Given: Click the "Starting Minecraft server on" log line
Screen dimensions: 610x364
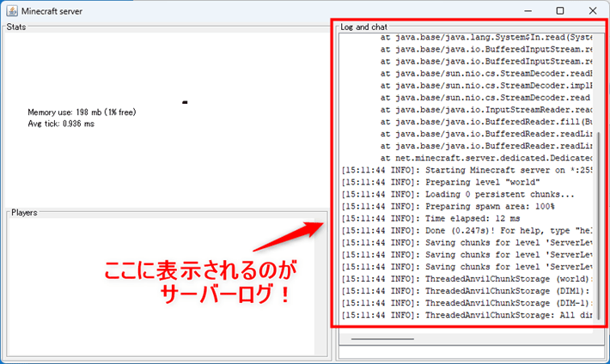Looking at the screenshot, I should tap(467, 170).
